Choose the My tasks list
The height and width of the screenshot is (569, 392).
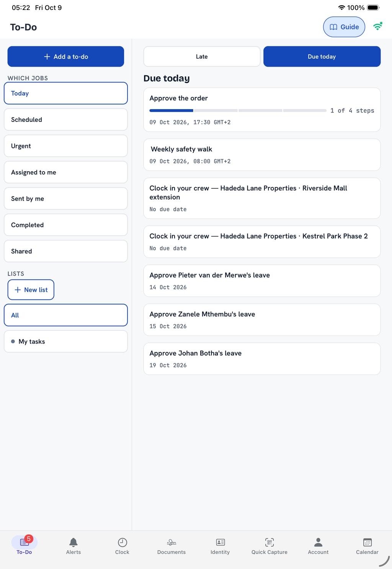(66, 342)
